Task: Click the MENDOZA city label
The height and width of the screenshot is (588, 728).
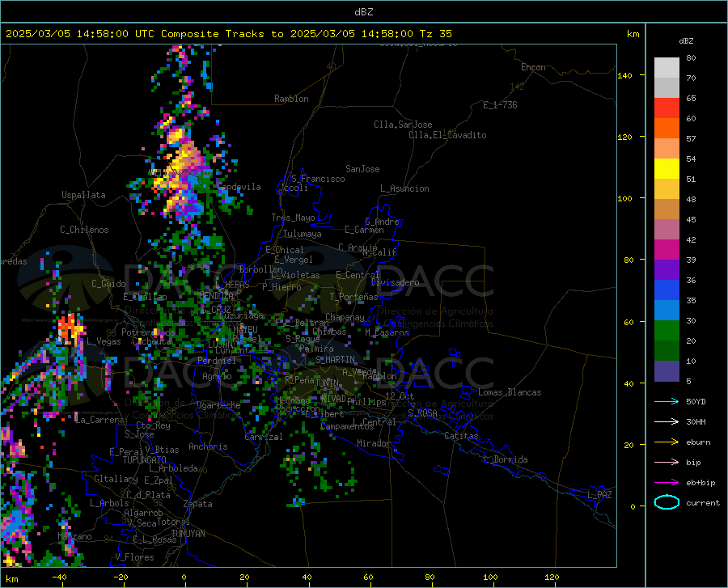Action: [216, 296]
